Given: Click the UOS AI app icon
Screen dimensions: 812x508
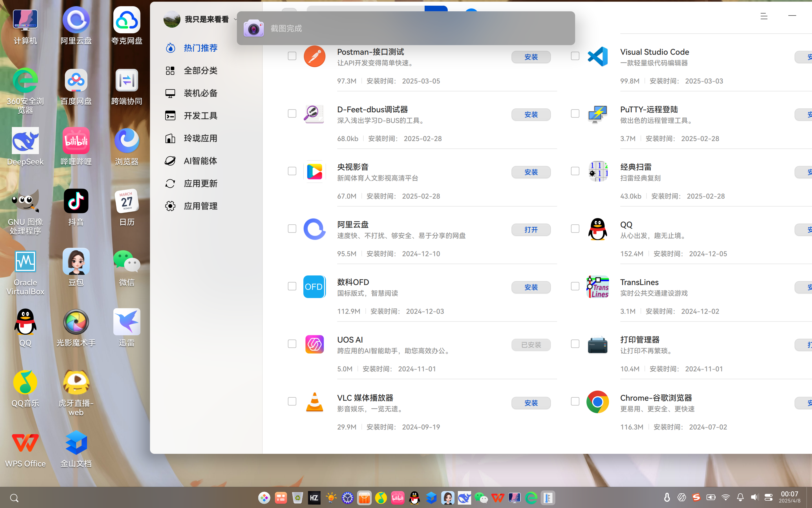Looking at the screenshot, I should point(314,344).
